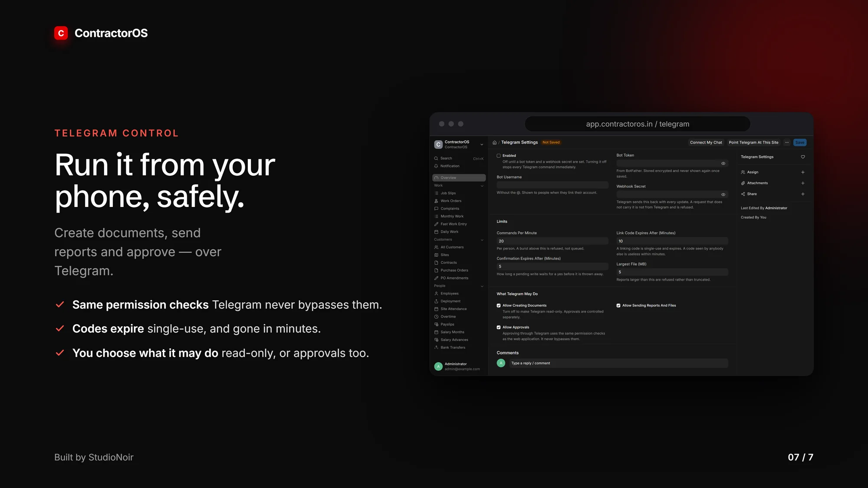The height and width of the screenshot is (488, 868).
Task: Uncheck Allow Sending Reports And Files
Action: 618,306
